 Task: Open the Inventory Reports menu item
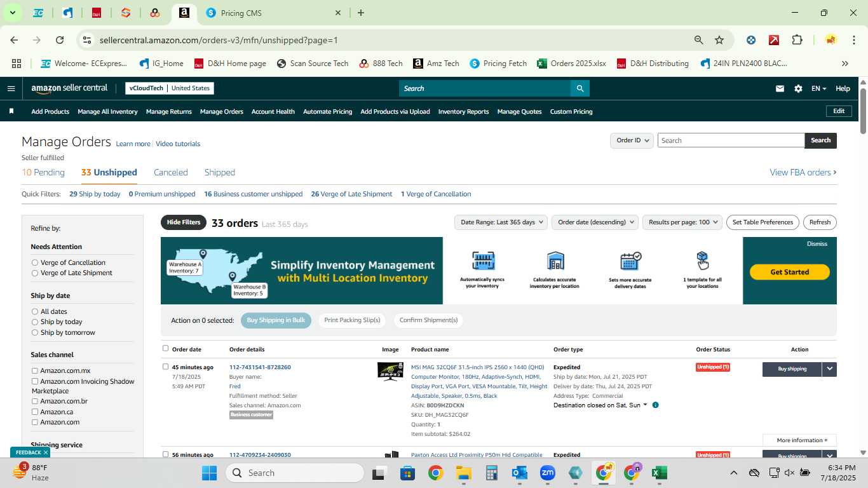coord(463,111)
